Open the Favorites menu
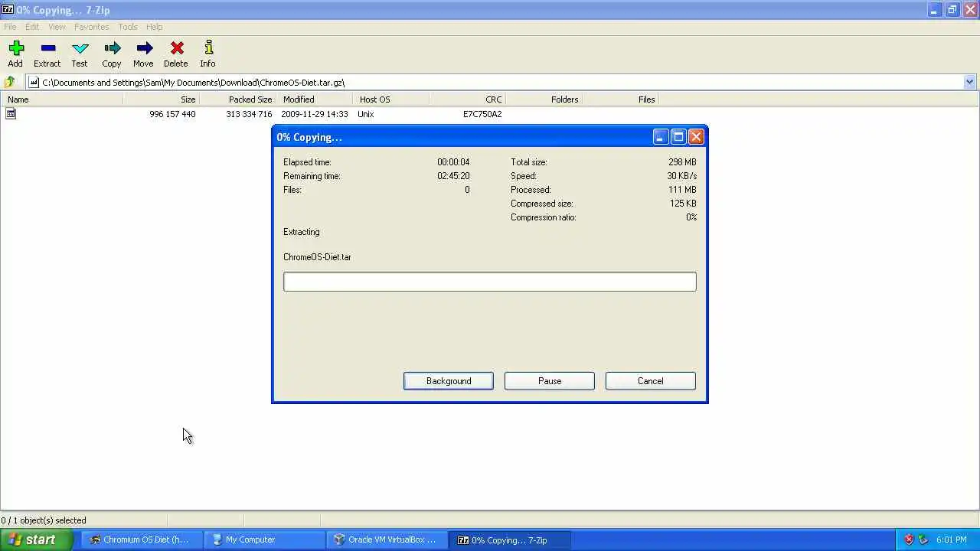980x551 pixels. [91, 27]
